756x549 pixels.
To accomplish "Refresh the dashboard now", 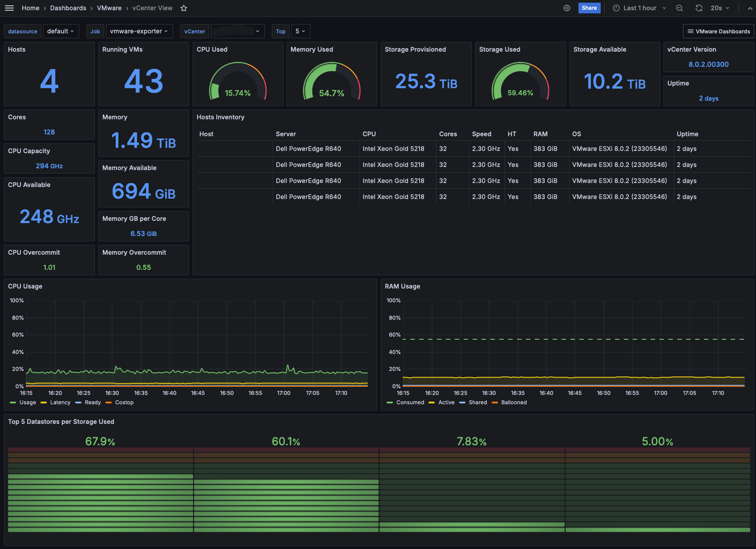I will click(699, 8).
